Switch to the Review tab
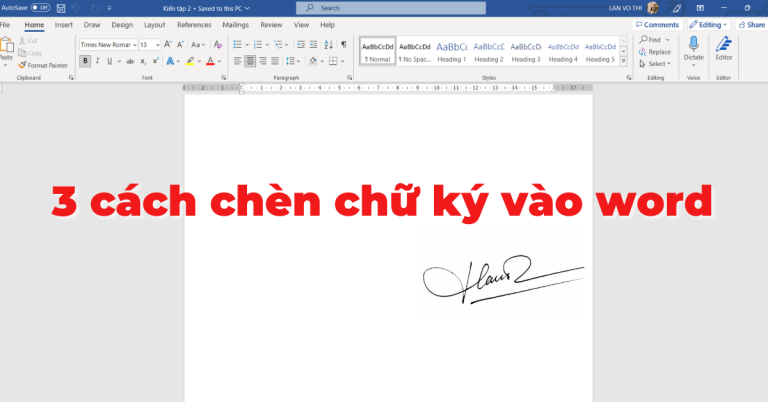 coord(271,24)
